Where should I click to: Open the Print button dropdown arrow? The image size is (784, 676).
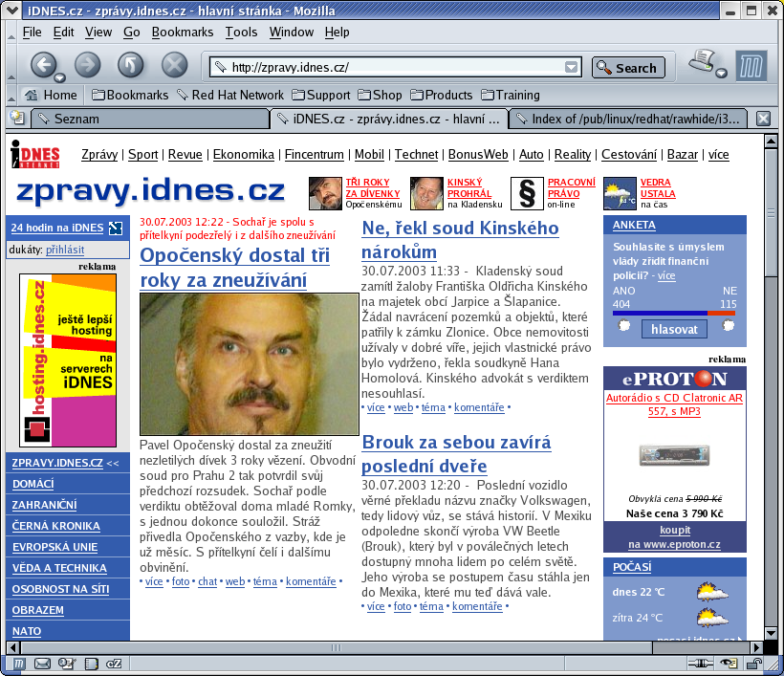click(x=721, y=73)
